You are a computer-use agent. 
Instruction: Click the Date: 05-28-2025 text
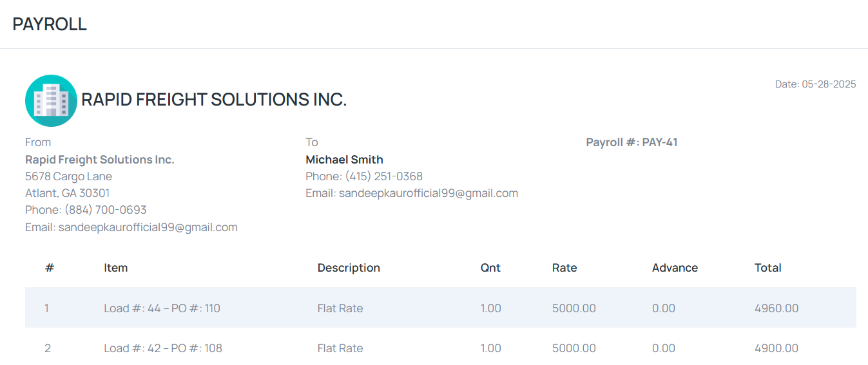coord(815,84)
